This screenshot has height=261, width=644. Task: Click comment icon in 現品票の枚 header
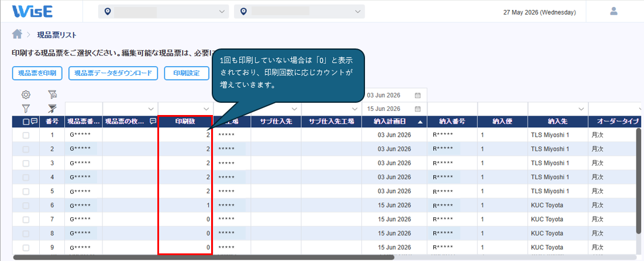pyautogui.click(x=153, y=121)
